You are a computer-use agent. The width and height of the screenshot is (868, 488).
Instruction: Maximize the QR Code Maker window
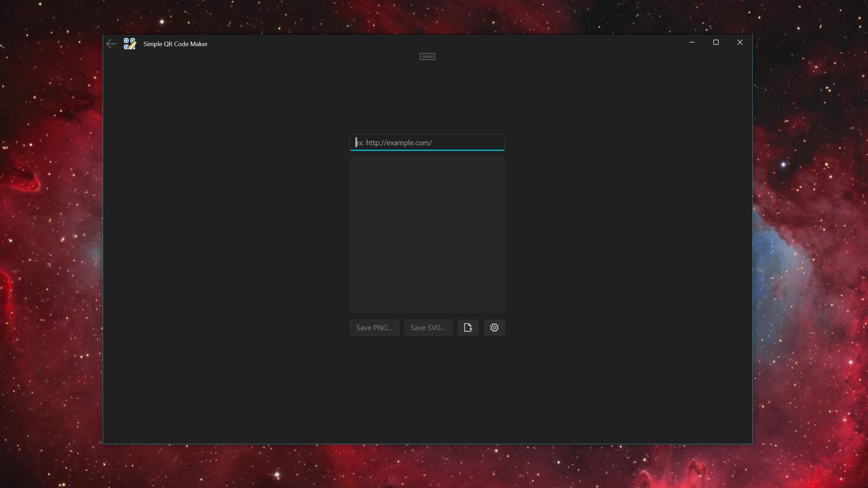point(716,42)
